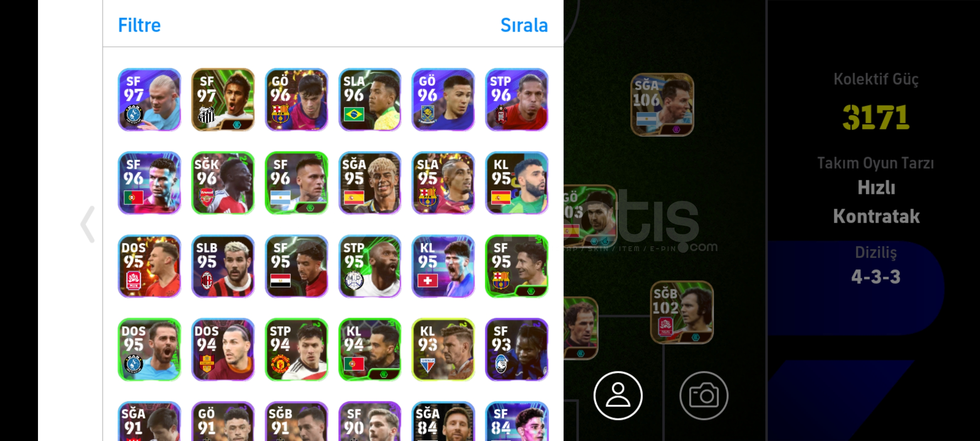Collapse the player list with left chevron
The width and height of the screenshot is (980, 441).
coord(87,224)
